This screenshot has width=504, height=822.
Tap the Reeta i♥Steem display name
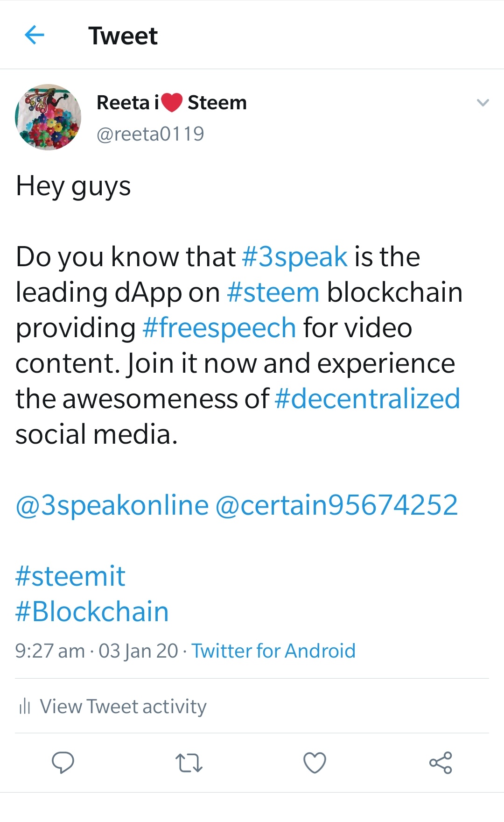point(171,103)
